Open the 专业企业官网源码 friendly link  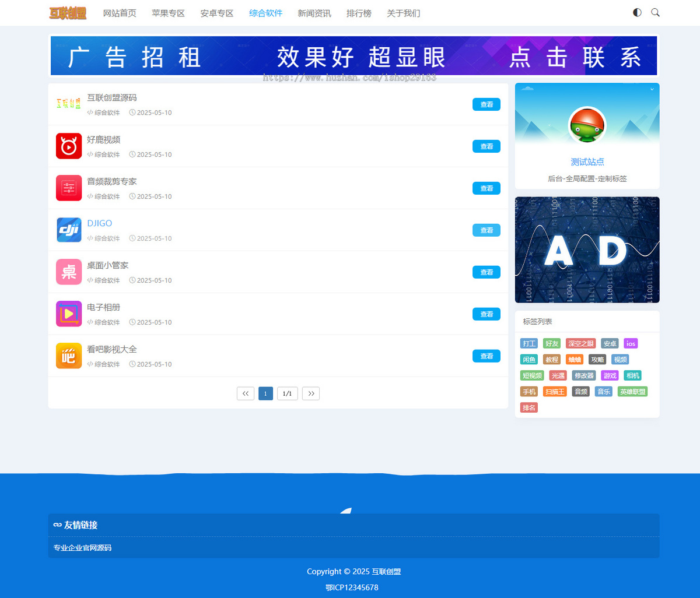point(82,548)
